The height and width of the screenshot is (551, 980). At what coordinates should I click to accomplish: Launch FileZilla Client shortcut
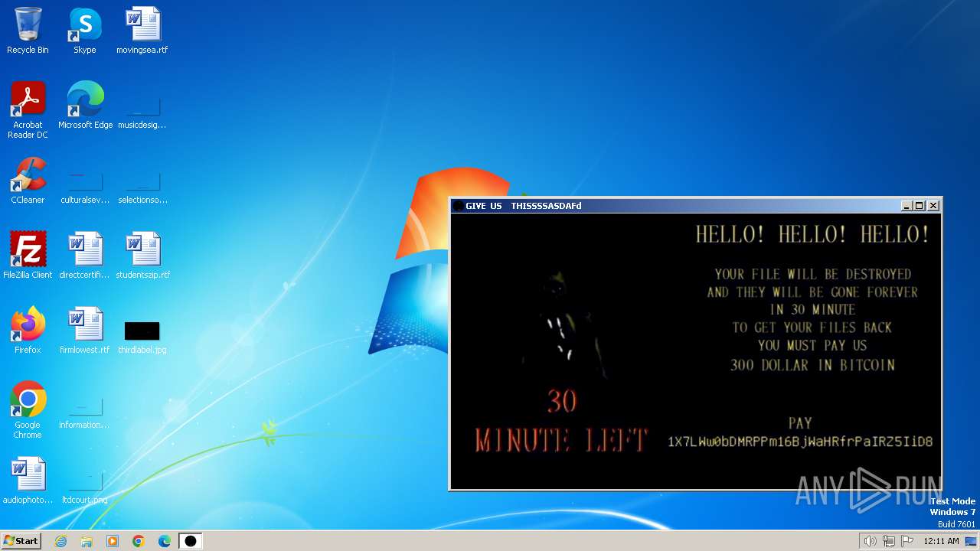[28, 256]
